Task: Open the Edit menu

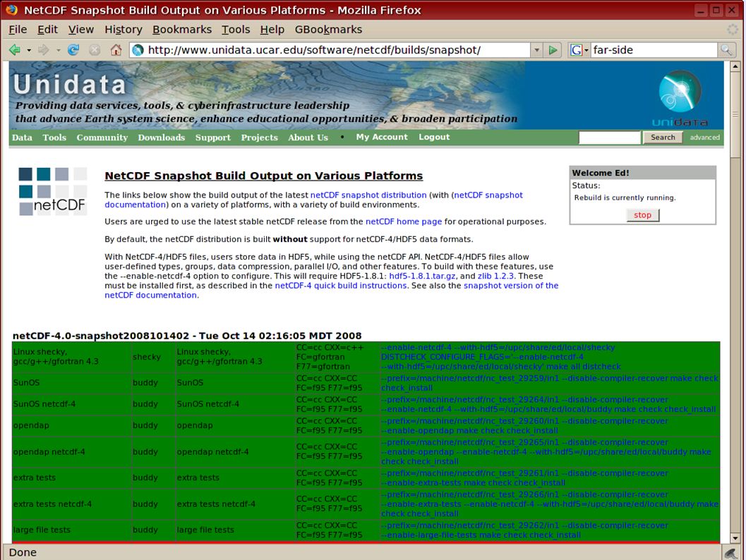Action: (x=47, y=30)
